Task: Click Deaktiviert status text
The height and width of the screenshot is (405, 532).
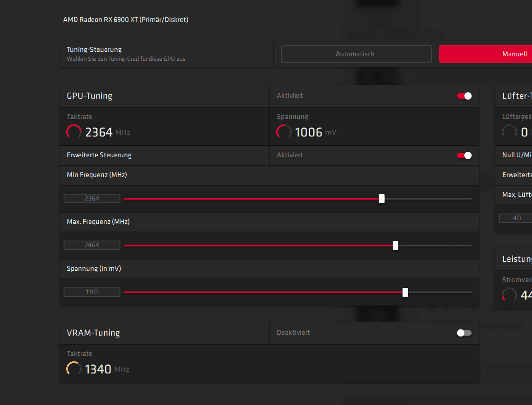Action: coord(293,332)
